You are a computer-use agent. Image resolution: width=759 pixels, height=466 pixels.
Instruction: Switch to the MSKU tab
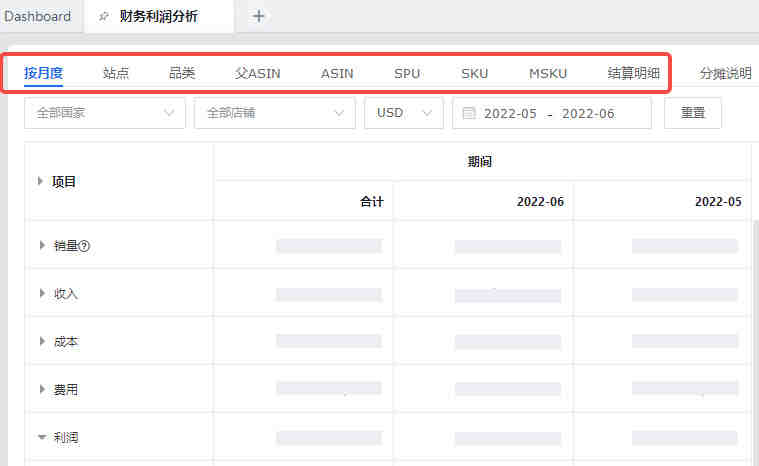pos(548,74)
